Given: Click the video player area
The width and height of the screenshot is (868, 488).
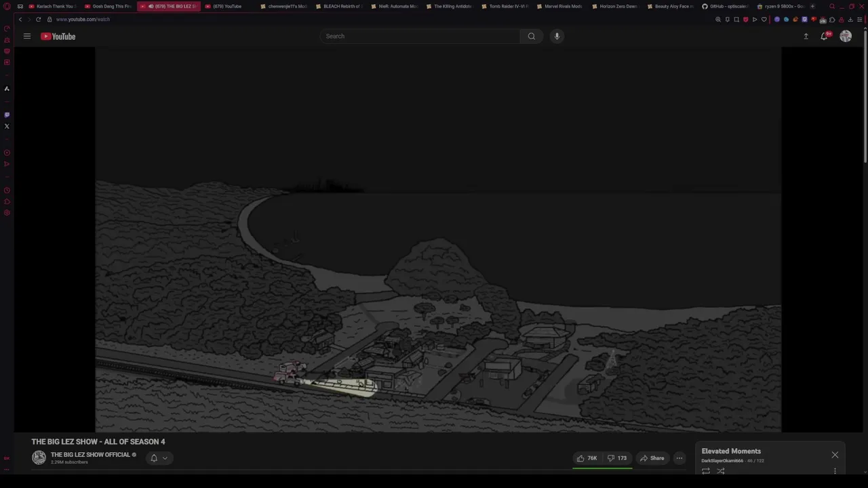Looking at the screenshot, I should pyautogui.click(x=438, y=239).
